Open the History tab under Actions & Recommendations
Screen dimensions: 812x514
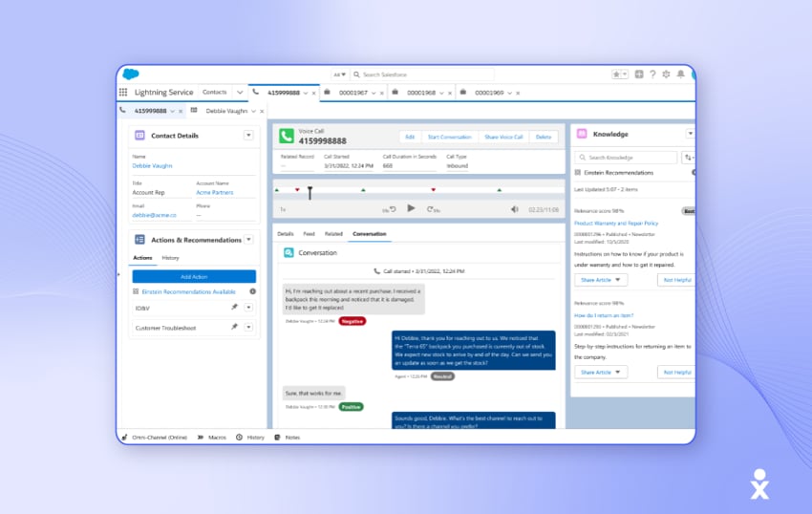point(170,258)
